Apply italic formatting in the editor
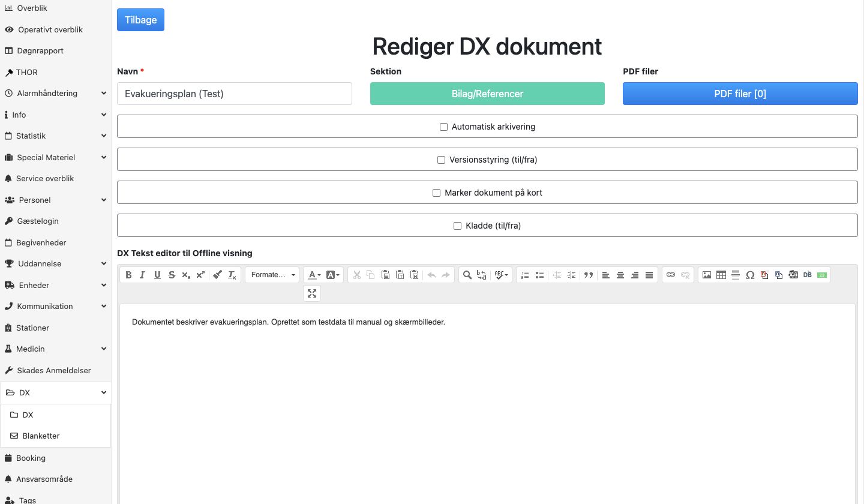This screenshot has width=864, height=504. (x=142, y=275)
